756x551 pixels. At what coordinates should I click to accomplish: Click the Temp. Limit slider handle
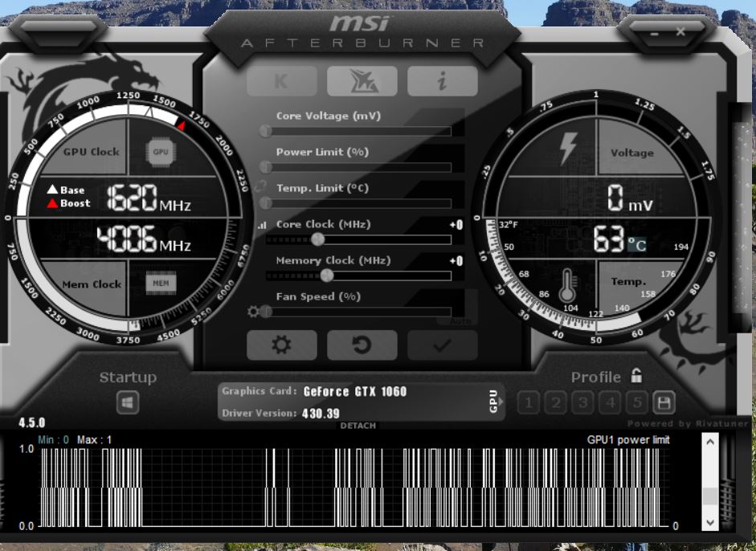click(x=265, y=203)
